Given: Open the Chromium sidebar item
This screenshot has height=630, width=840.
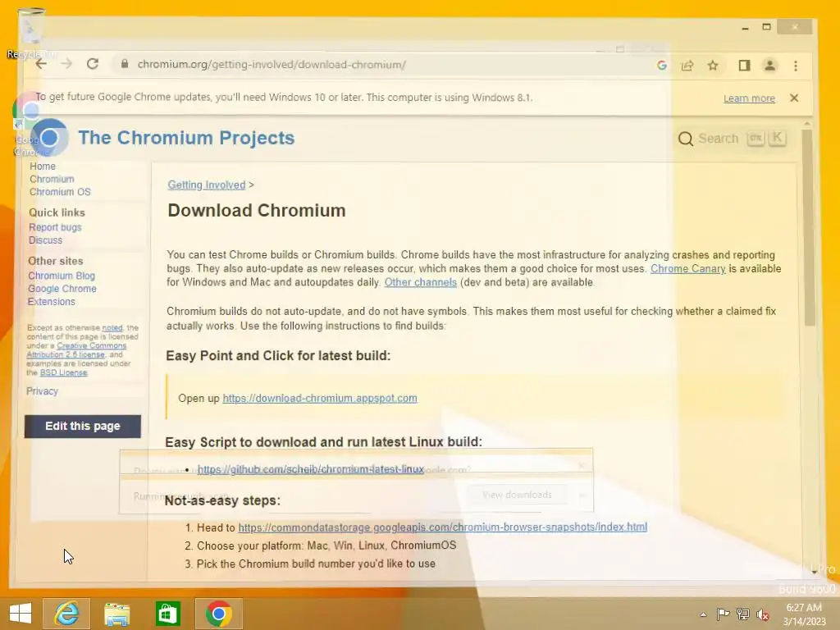Looking at the screenshot, I should click(x=52, y=179).
